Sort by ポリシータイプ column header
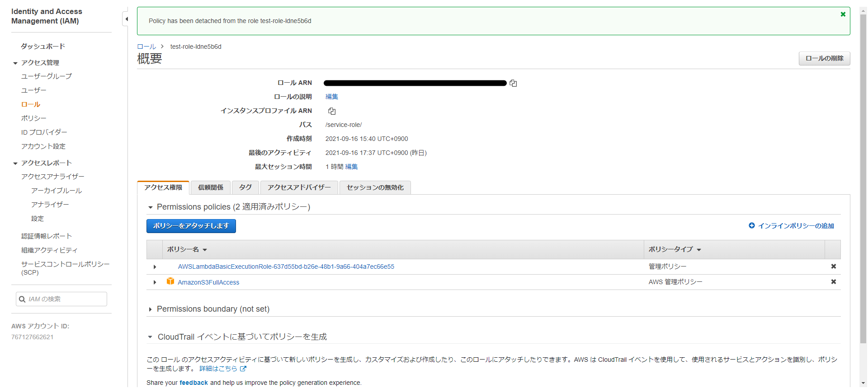Viewport: 868px width, 388px height. tap(675, 249)
